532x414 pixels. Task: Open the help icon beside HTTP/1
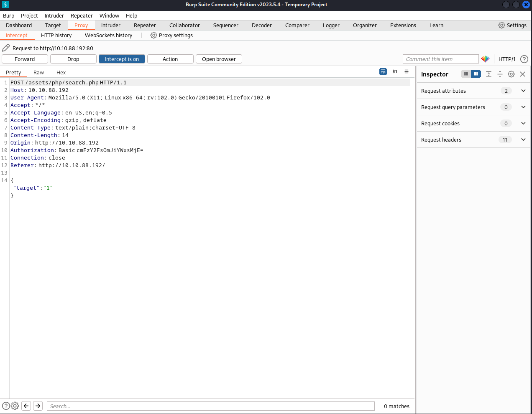(524, 59)
